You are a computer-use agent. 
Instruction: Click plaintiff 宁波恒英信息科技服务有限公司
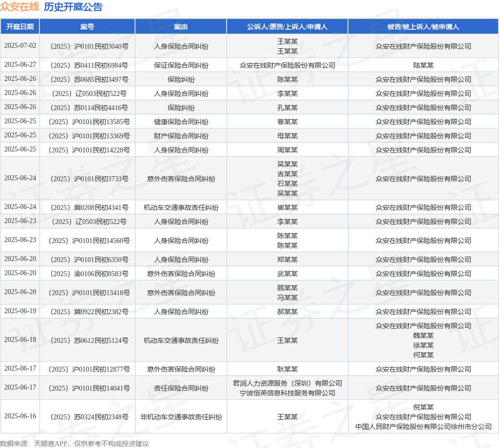(x=288, y=393)
